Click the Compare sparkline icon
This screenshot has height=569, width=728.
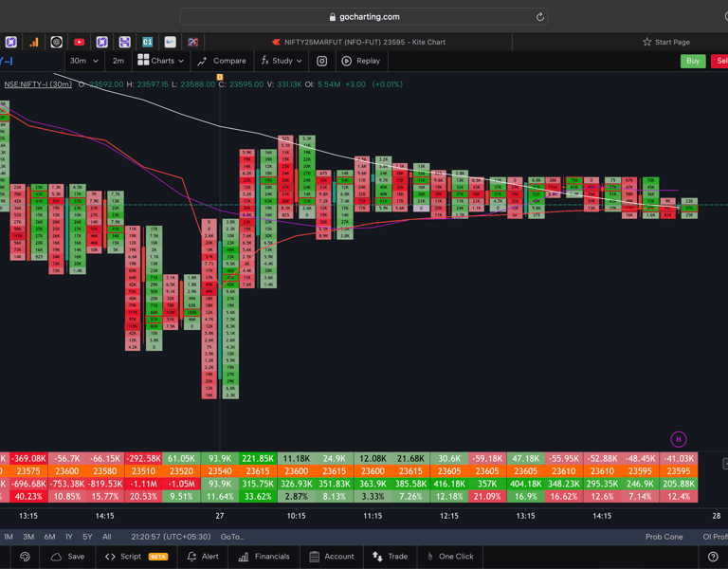coord(202,62)
